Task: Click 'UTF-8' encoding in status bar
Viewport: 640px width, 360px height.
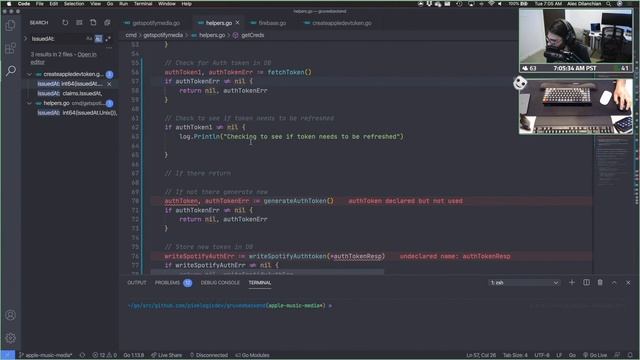Action: tap(542, 355)
